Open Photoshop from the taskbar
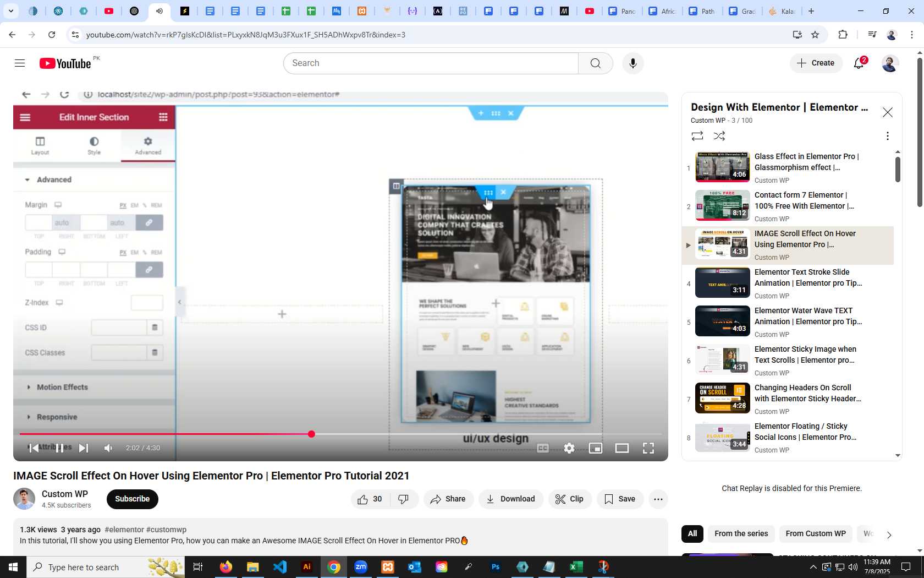The image size is (924, 578). click(496, 567)
